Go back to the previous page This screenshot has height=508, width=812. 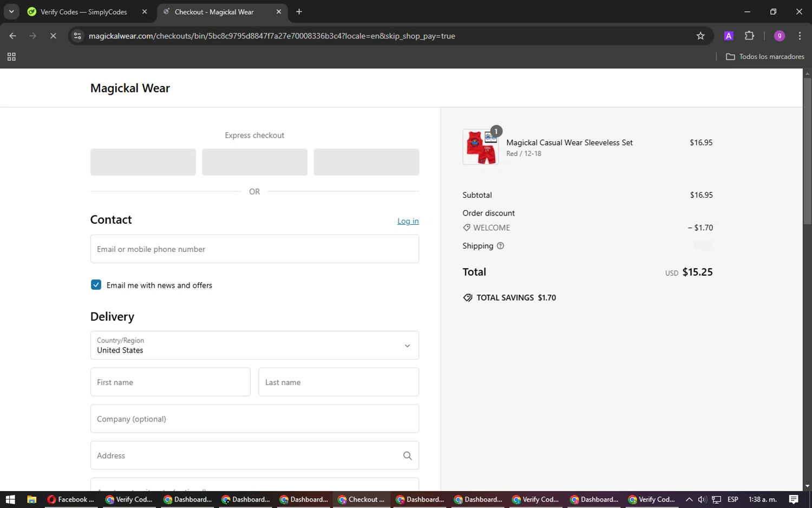(13, 36)
